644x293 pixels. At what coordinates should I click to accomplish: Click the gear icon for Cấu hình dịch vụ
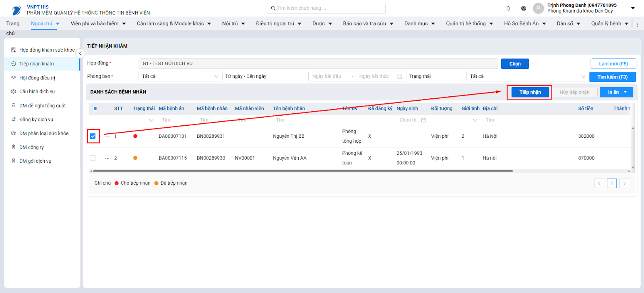point(13,91)
